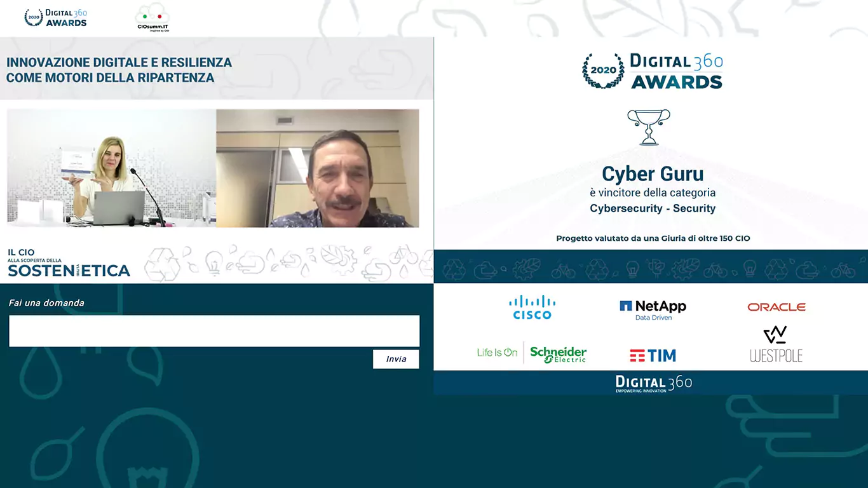This screenshot has width=868, height=488.
Task: Open the Cisco sponsor logo
Action: pos(532,307)
